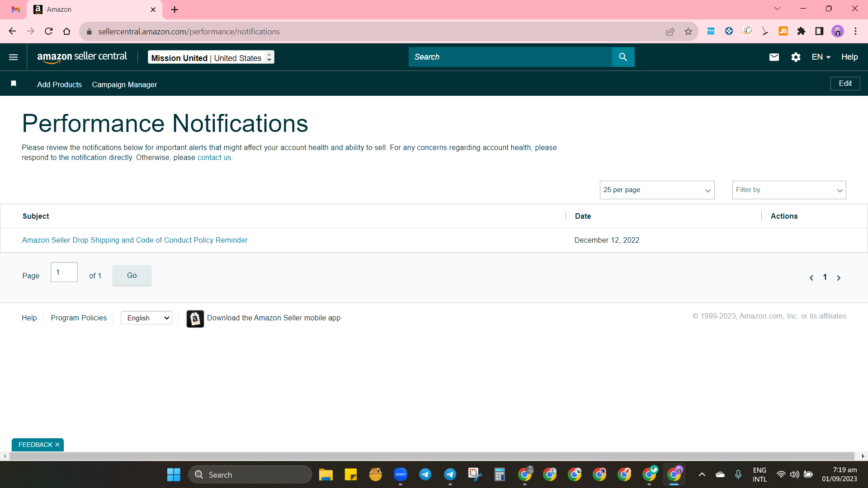Screen dimensions: 868x488
Task: Open the Drop Shipping Policy Reminder notification
Action: coord(135,240)
